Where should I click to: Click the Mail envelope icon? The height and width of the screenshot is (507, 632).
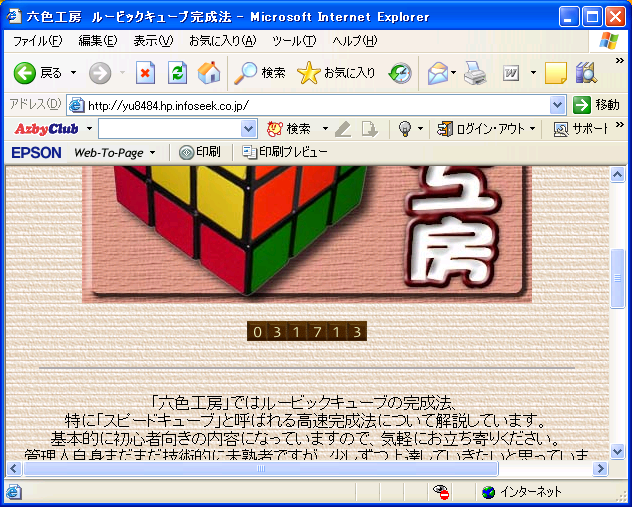click(437, 73)
